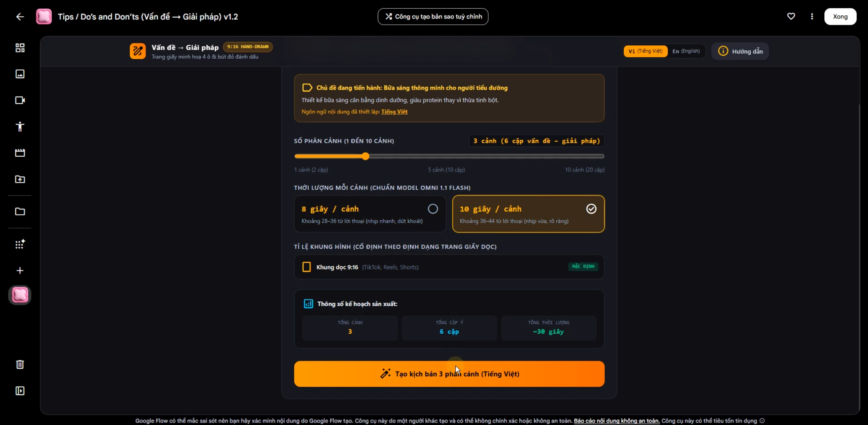The width and height of the screenshot is (868, 425).
Task: Open the dashboard grid icon in sidebar
Action: tap(20, 48)
